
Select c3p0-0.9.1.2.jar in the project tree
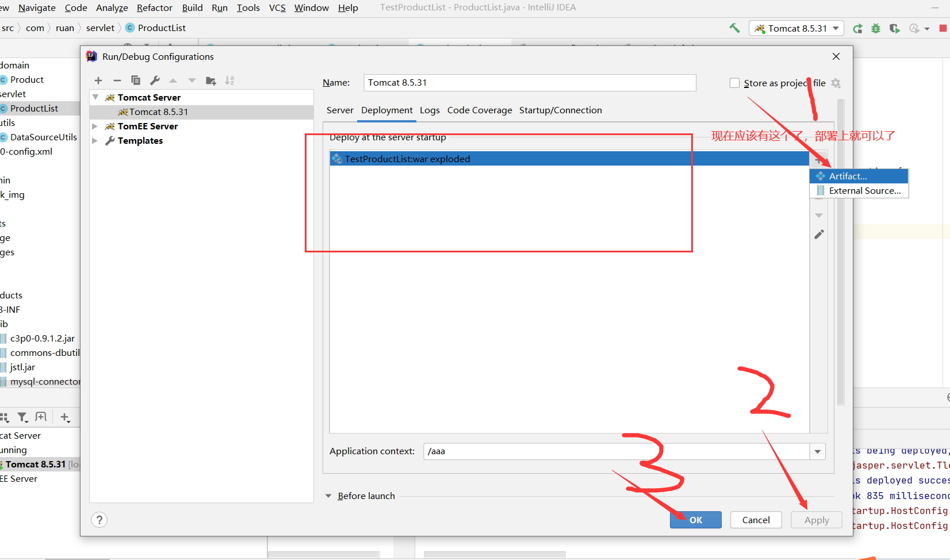[43, 338]
